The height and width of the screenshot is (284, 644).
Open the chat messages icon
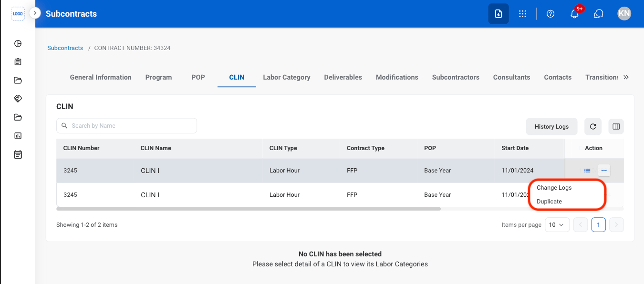click(x=599, y=14)
